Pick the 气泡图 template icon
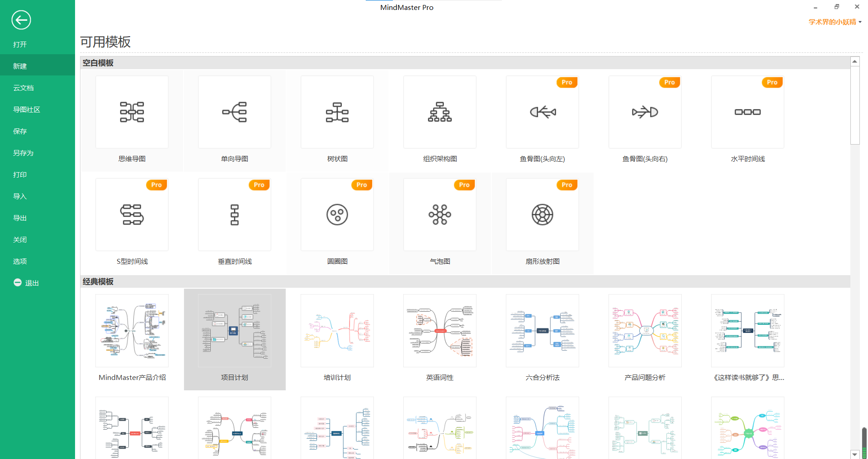Viewport: 868px width, 459px height. pyautogui.click(x=440, y=215)
